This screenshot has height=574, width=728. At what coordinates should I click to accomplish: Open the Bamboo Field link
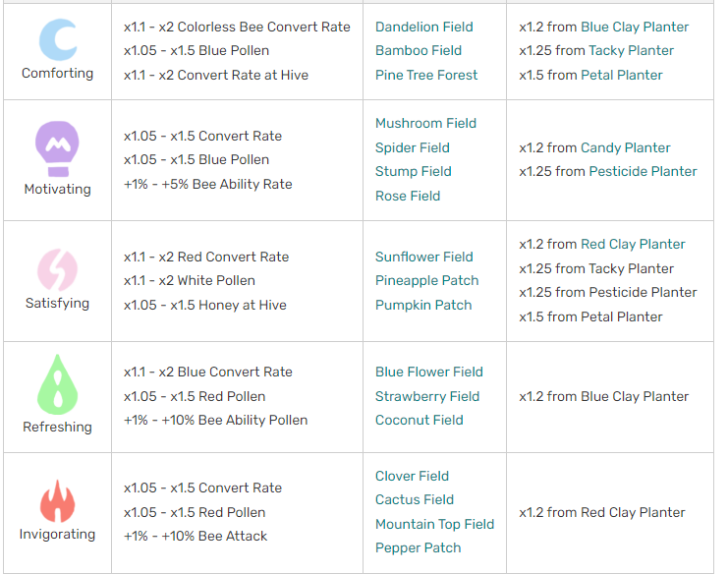(418, 50)
